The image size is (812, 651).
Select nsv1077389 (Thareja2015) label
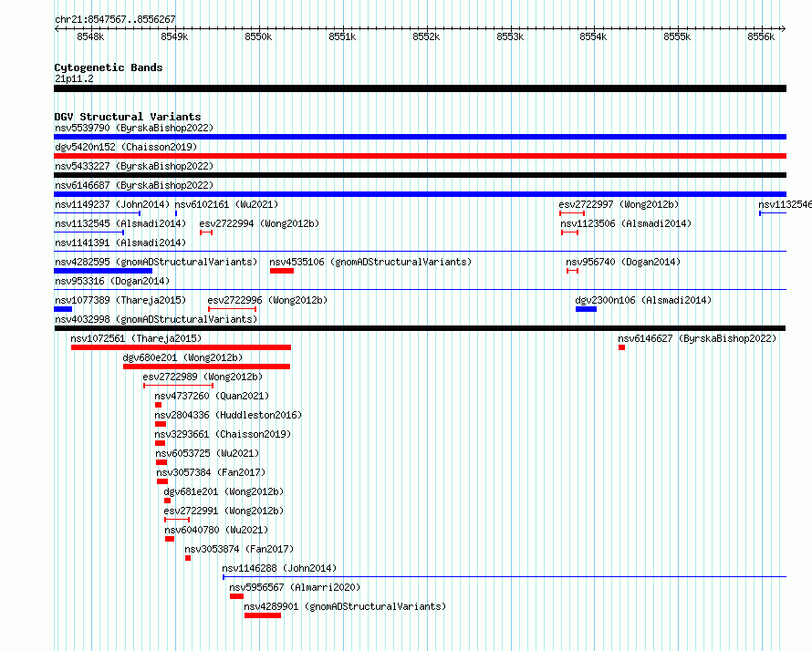120,300
